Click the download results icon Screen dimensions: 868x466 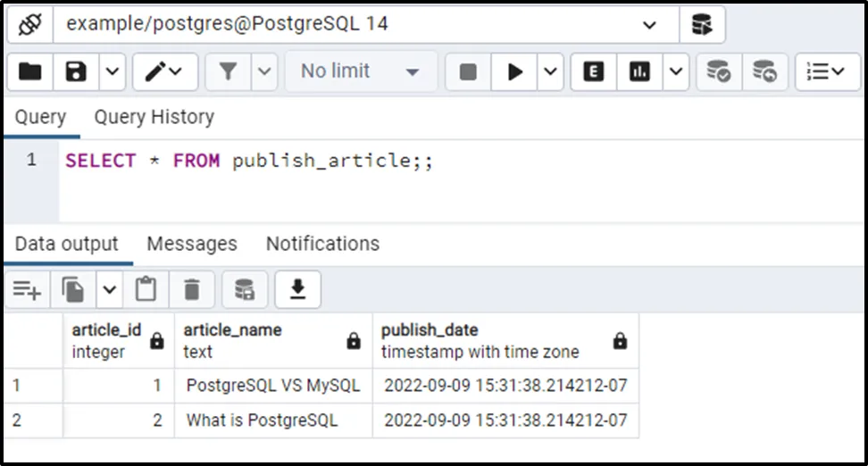tap(297, 289)
